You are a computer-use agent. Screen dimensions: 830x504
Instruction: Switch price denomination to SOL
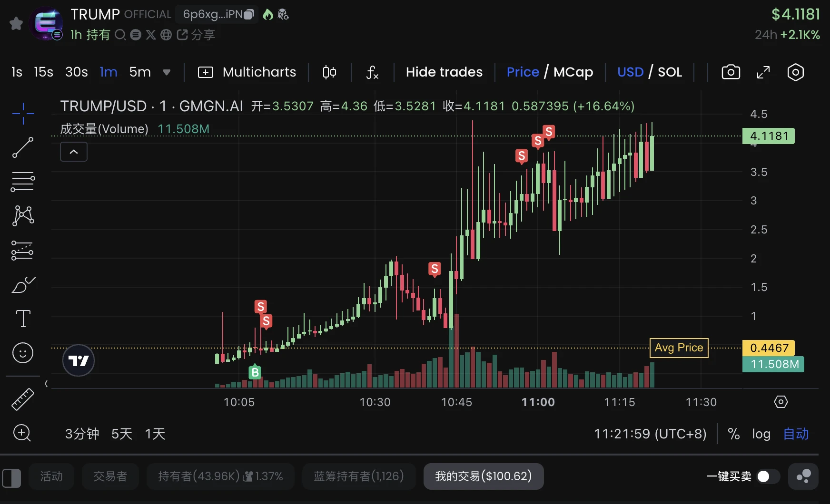coord(670,72)
